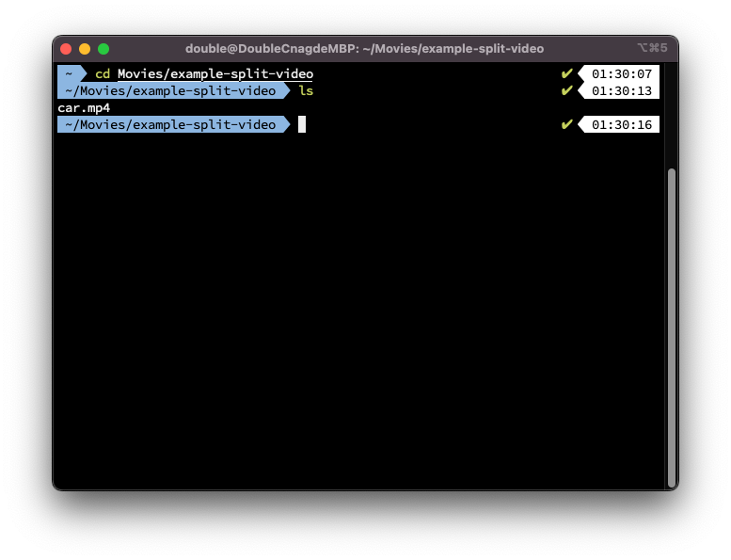Image resolution: width=731 pixels, height=560 pixels.
Task: Click the terminal cursor block
Action: 302,124
